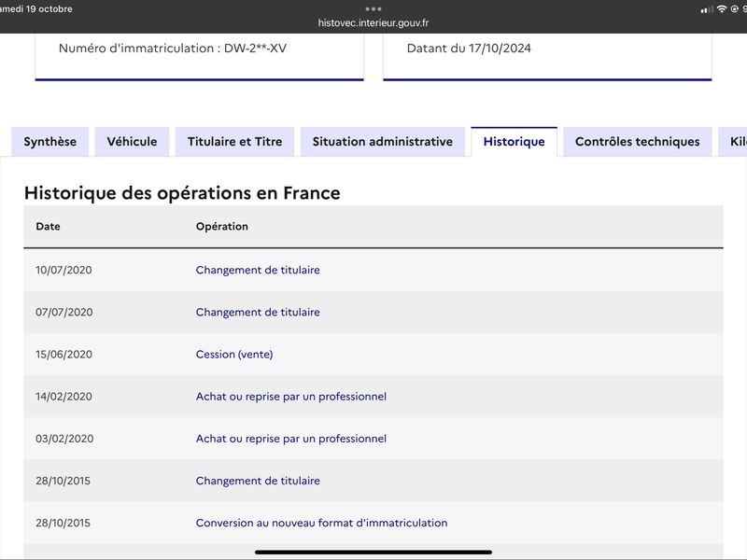This screenshot has height=560, width=747.
Task: Click the Cession (vente) operation
Action: [x=234, y=355]
